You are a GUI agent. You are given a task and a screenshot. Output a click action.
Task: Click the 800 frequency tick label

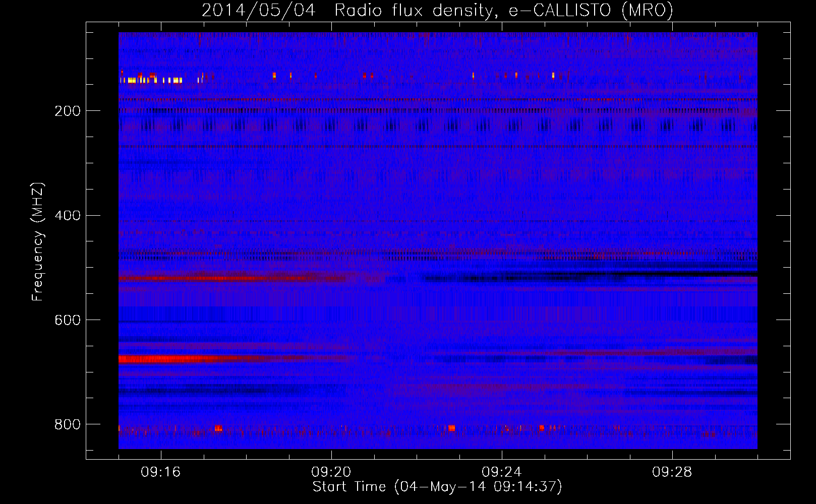click(68, 424)
